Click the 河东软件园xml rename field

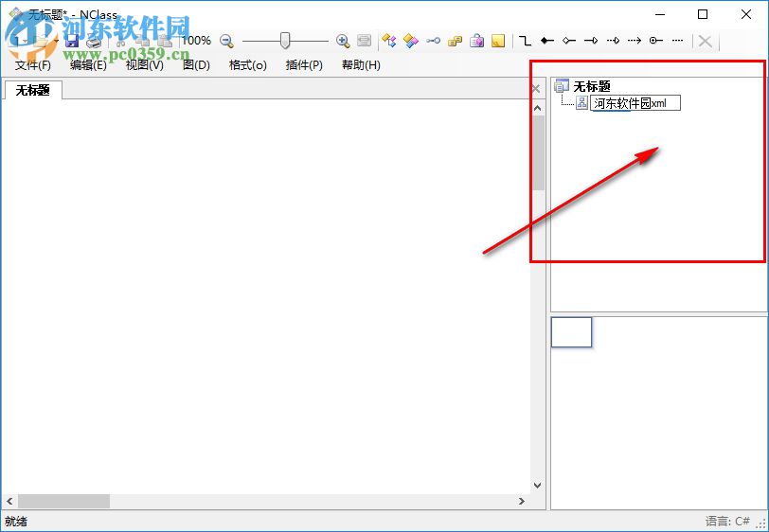coord(635,103)
